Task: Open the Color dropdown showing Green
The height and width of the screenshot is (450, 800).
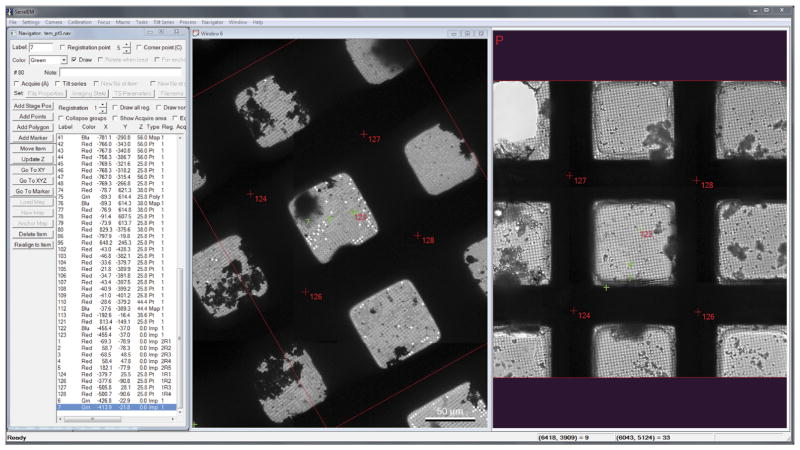Action: pos(63,60)
